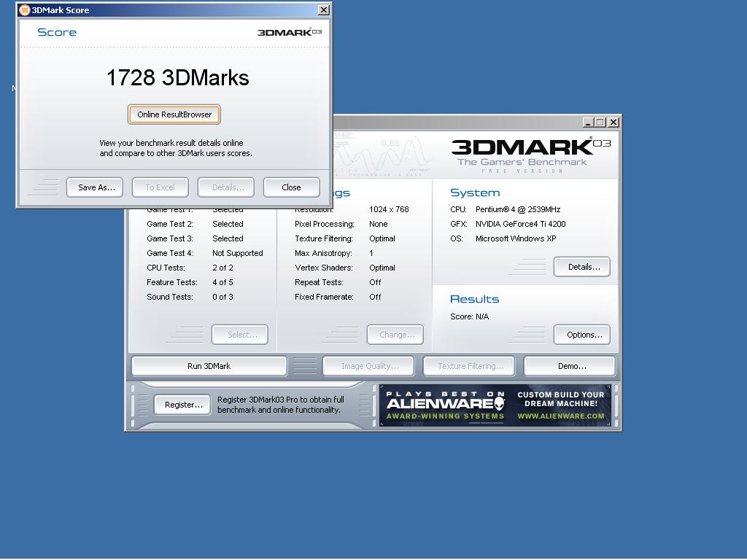
Task: Minimize the 3DMark03 main window
Action: tap(589, 122)
